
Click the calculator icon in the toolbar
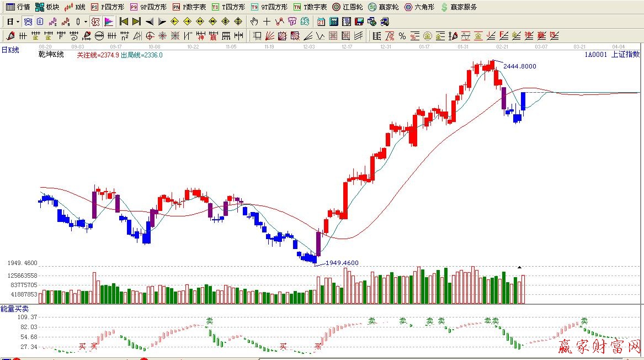(333, 22)
